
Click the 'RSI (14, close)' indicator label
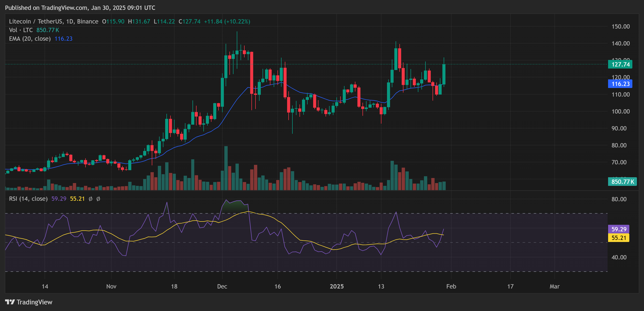pos(28,199)
